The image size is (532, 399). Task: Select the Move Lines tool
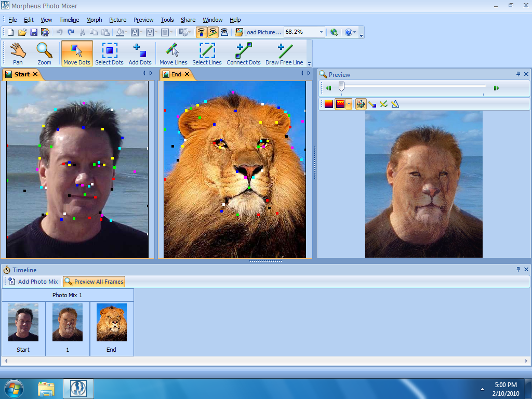173,52
